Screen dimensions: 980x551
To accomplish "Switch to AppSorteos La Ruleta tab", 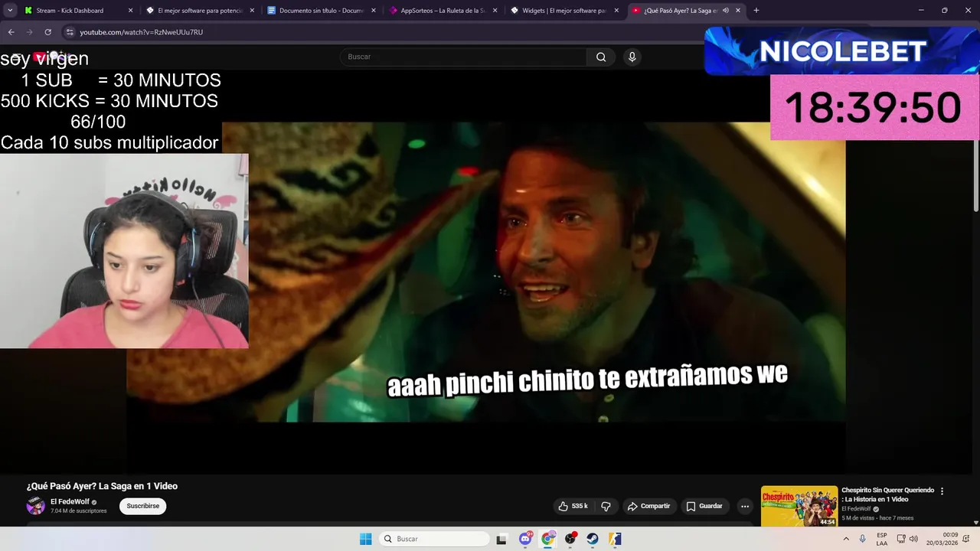I will (x=444, y=11).
